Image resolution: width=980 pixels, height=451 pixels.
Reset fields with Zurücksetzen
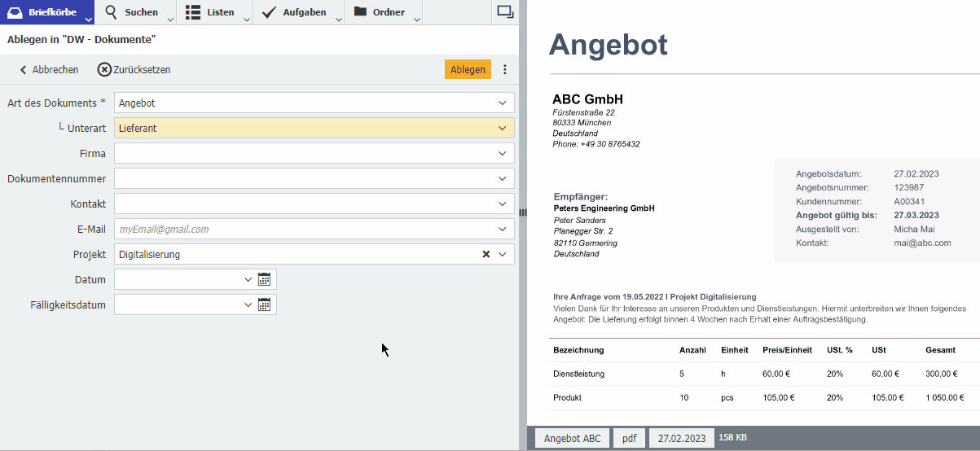pos(134,70)
